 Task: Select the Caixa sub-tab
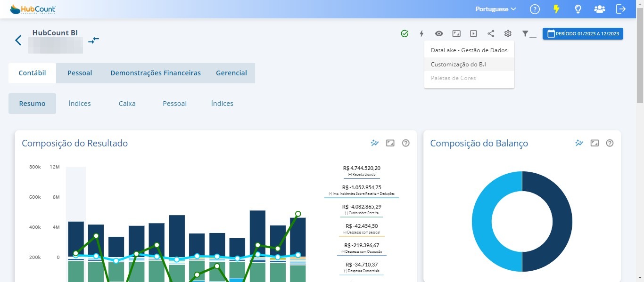point(127,104)
